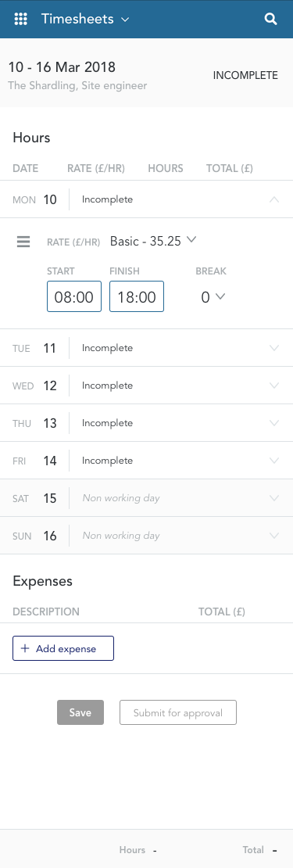
Task: Expand the Friday 14 row
Action: coord(147,461)
